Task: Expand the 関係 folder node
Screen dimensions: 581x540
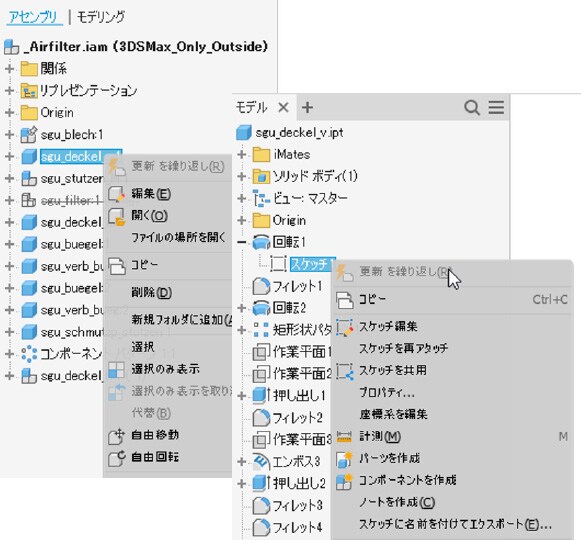Action: tap(9, 69)
